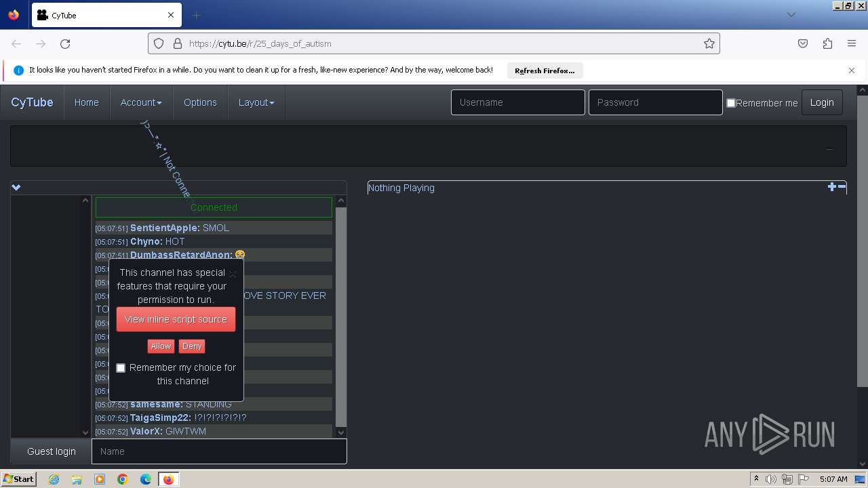Go back to previous page

[16, 43]
